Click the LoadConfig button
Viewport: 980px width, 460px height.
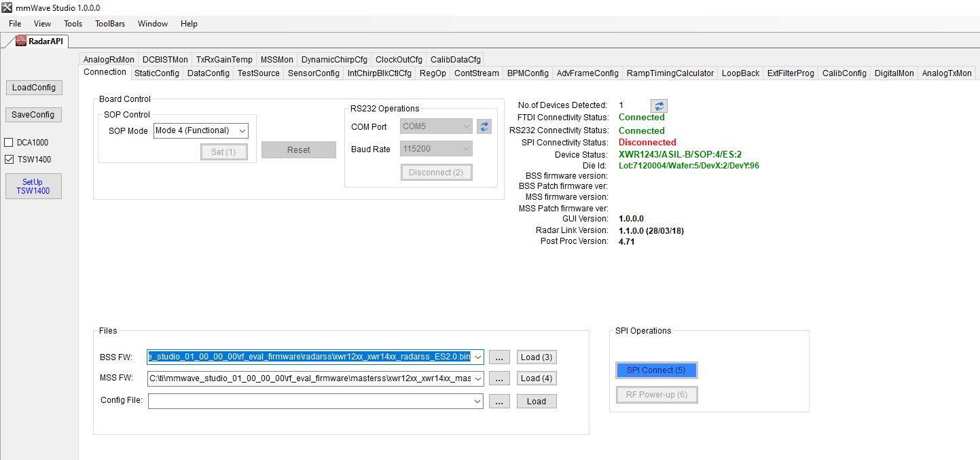click(x=33, y=88)
